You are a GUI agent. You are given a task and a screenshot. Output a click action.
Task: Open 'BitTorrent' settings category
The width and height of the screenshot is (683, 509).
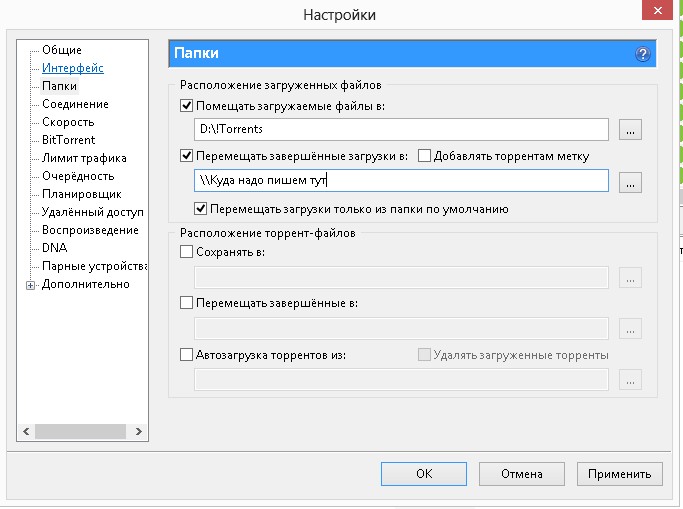click(x=69, y=140)
